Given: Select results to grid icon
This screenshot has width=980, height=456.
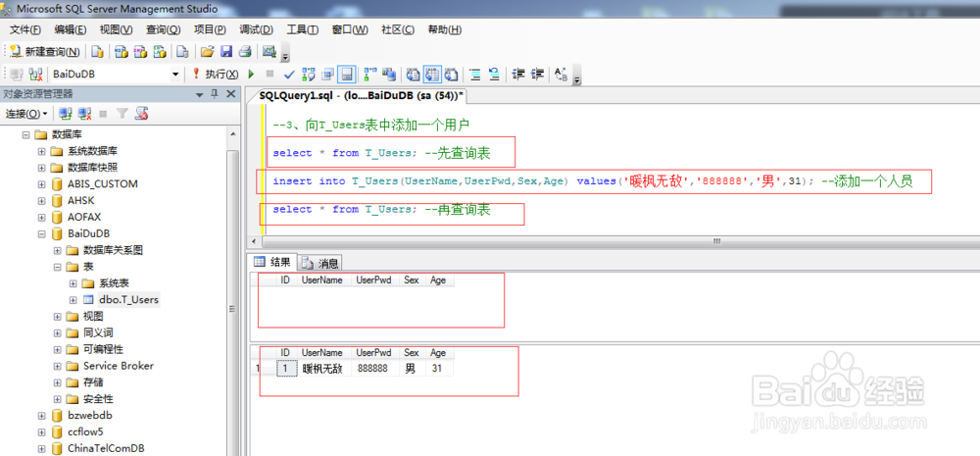Looking at the screenshot, I should (432, 75).
